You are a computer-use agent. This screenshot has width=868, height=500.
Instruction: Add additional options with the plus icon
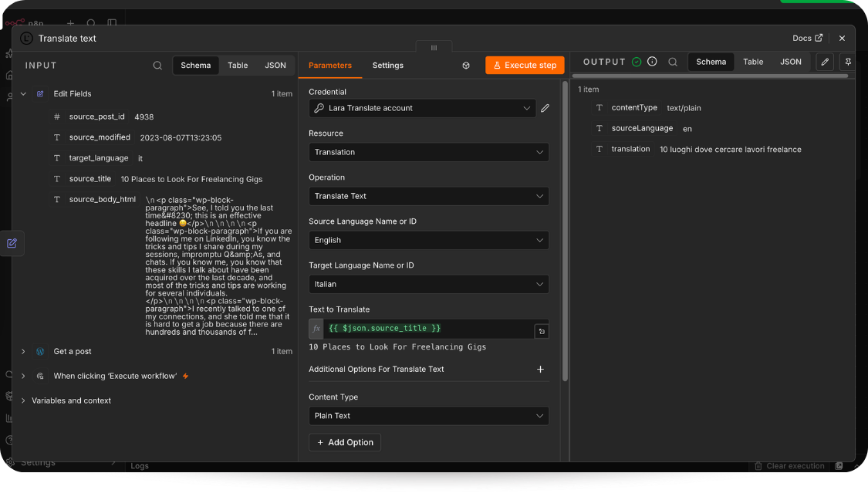pyautogui.click(x=540, y=370)
